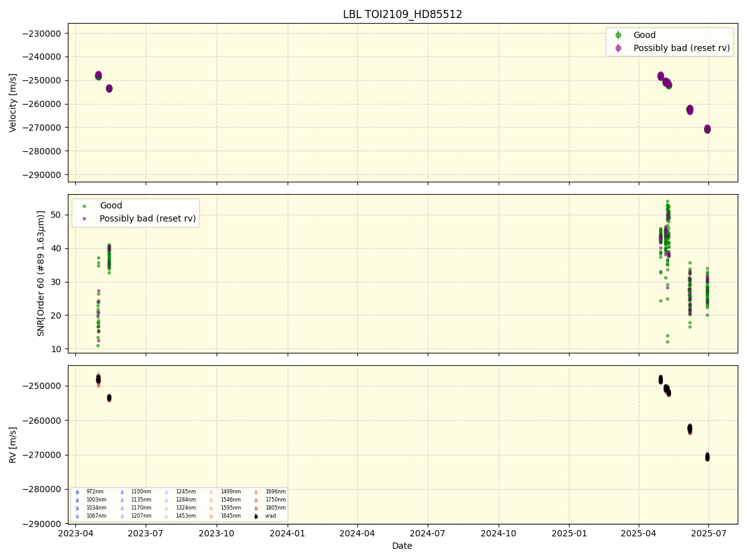
Task: Click the 1207nm legend label
Action: (141, 516)
